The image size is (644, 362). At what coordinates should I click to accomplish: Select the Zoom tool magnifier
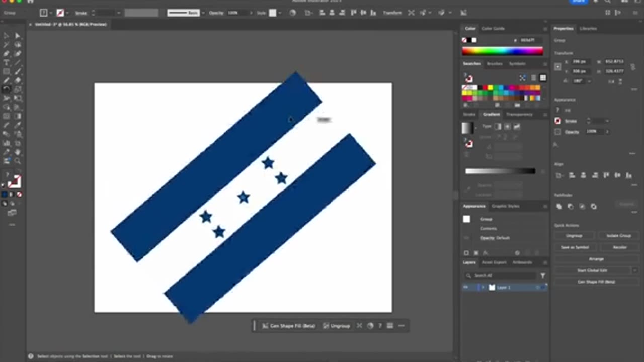(18, 161)
